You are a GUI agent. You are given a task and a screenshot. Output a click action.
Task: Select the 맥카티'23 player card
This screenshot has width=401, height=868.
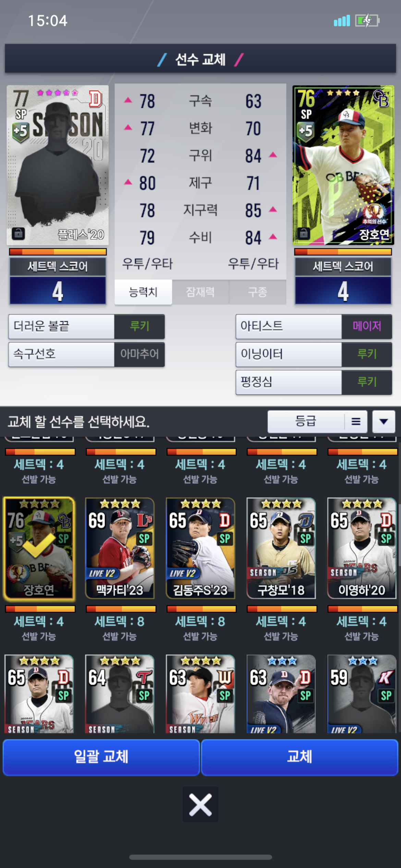[x=120, y=549]
